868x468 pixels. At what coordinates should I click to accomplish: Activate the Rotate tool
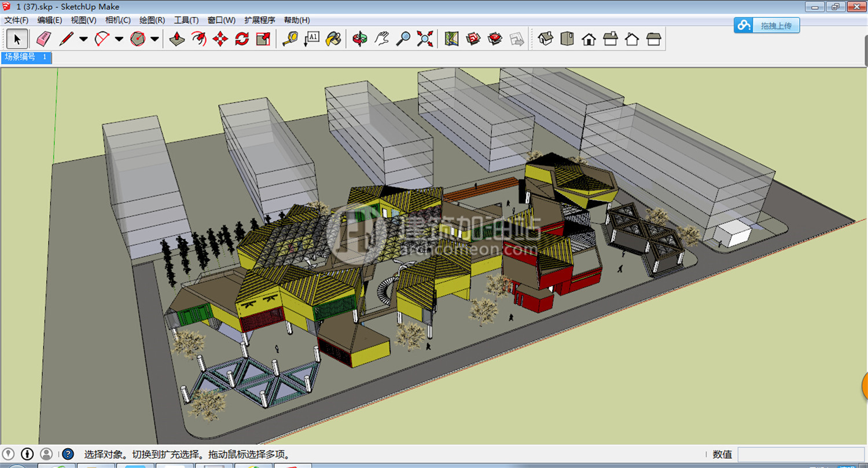242,39
